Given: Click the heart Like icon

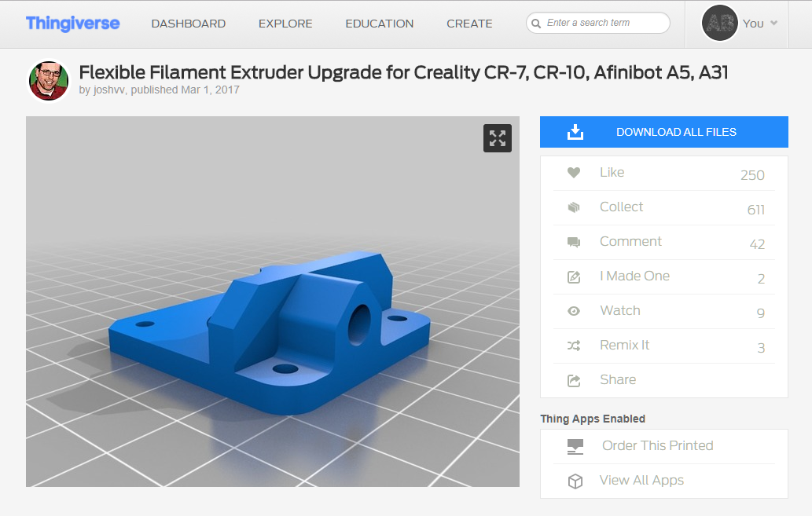Looking at the screenshot, I should (x=574, y=173).
